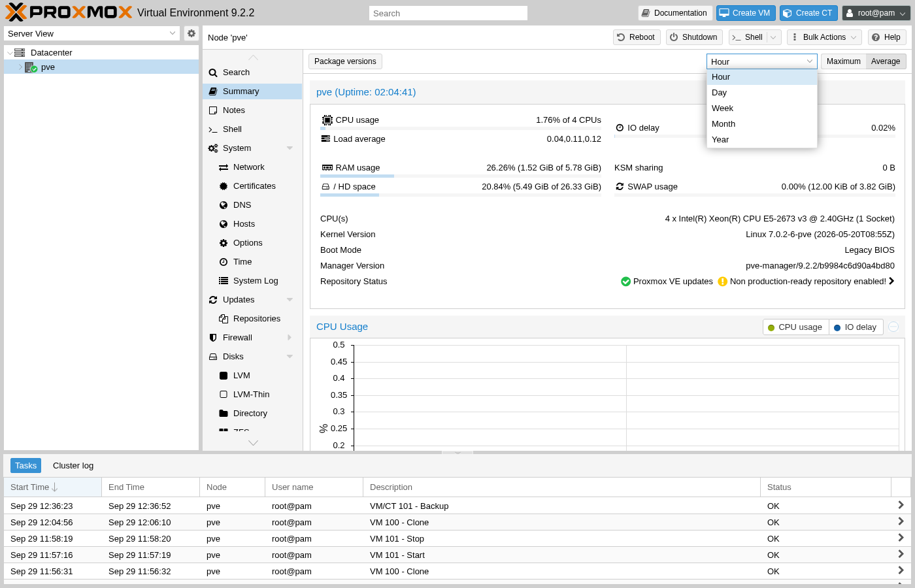Click the RAM usage progress bar
Screen dimensions: 915x588
pyautogui.click(x=461, y=176)
